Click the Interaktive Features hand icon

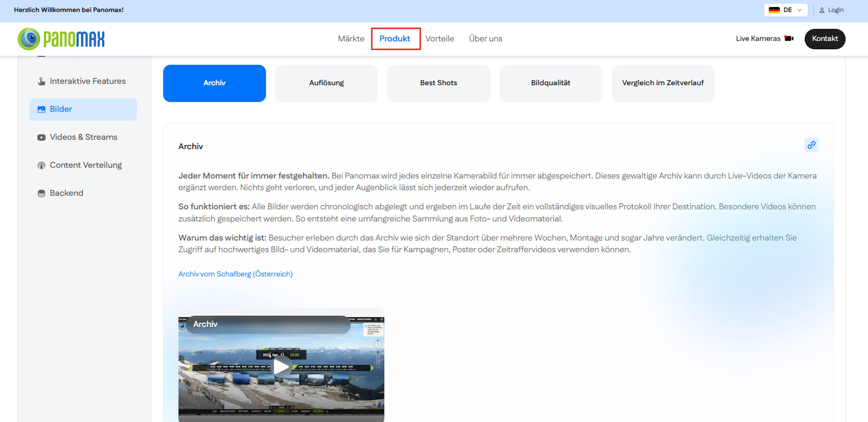(x=41, y=81)
